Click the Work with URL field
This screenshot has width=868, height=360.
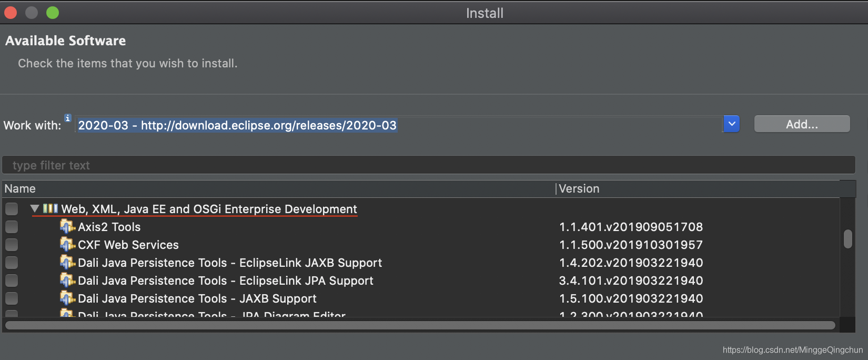tap(399, 125)
